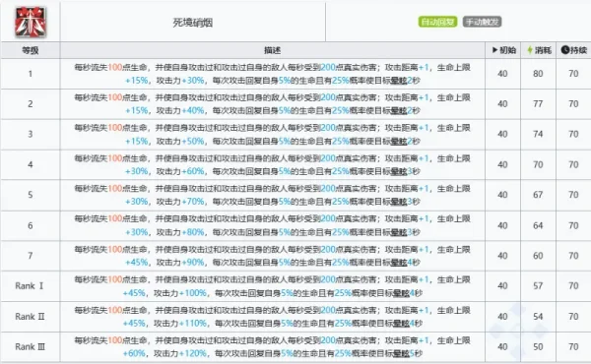Click the level 6 description with 攻击力+80%

pos(272,225)
